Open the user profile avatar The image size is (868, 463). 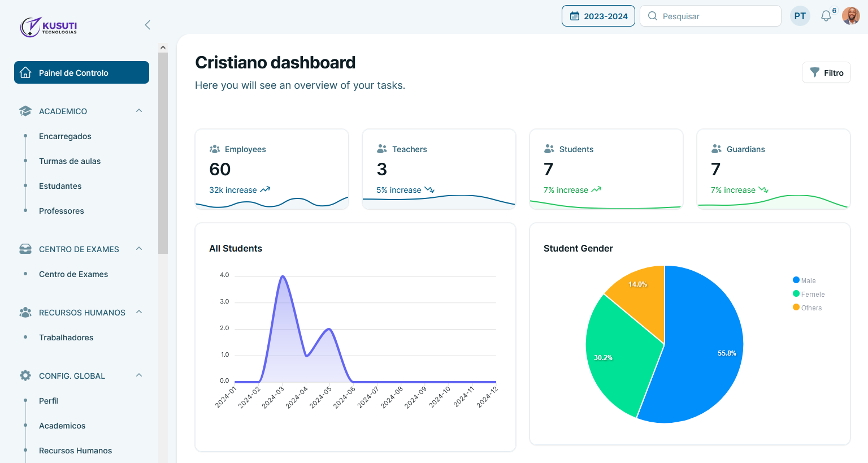(x=850, y=16)
